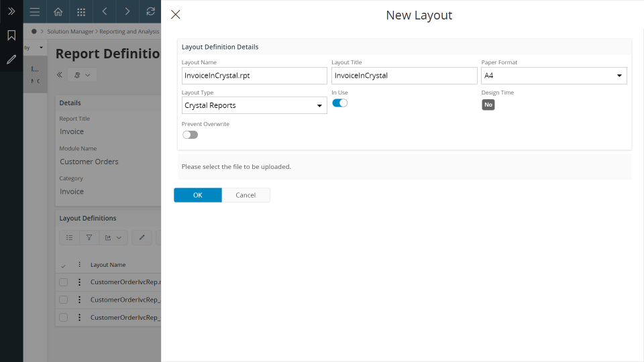Open Reporting and Analysis breadcrumb link
Viewport: 644px width, 362px height.
click(x=129, y=32)
